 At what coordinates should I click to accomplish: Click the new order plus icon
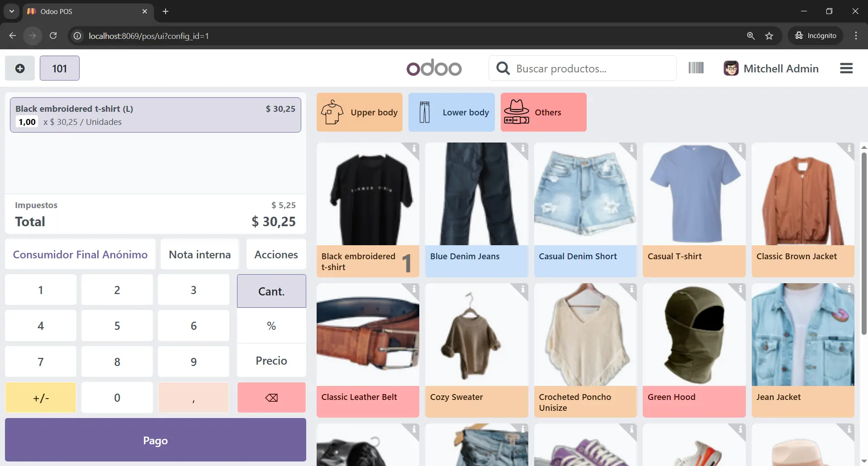pyautogui.click(x=20, y=68)
